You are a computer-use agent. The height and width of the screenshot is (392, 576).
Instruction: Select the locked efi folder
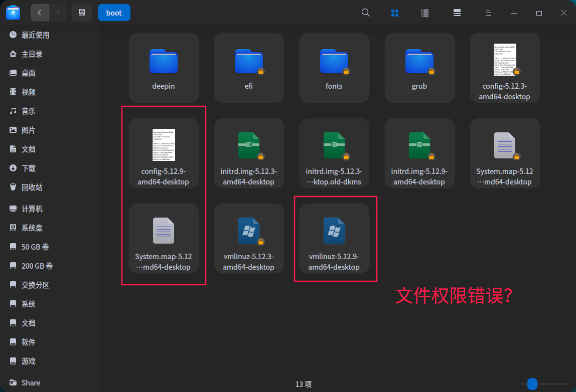pos(249,68)
